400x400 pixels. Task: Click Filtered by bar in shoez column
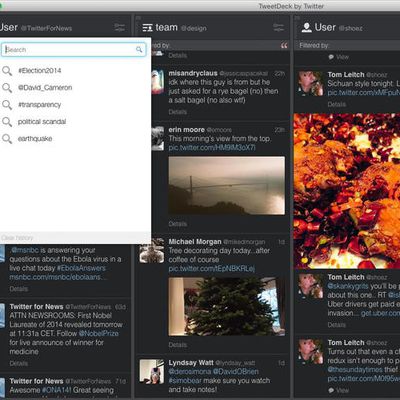(347, 46)
